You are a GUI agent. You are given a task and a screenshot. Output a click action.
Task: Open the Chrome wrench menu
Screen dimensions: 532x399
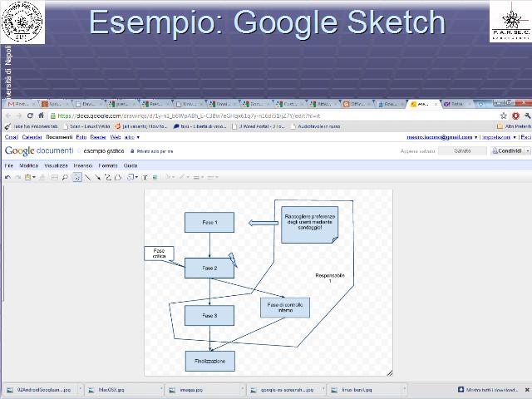click(527, 116)
